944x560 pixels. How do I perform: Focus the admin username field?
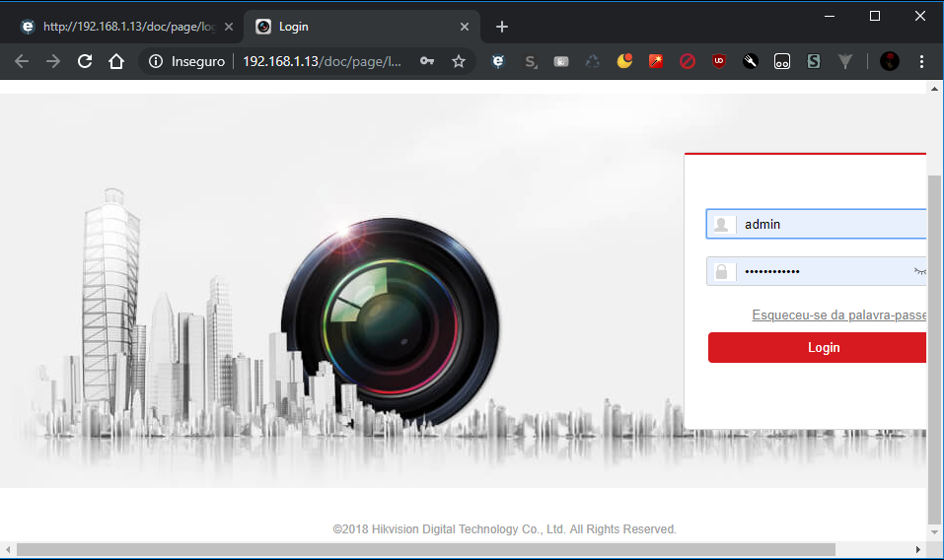pyautogui.click(x=829, y=224)
